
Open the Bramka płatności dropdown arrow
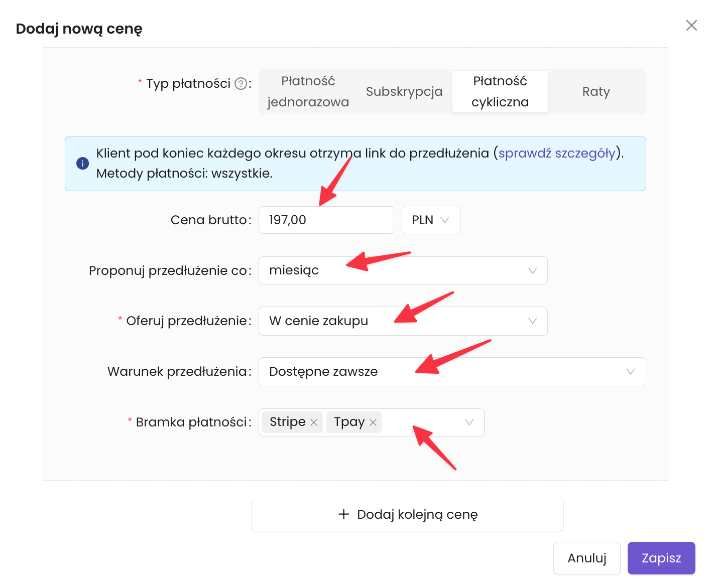(x=469, y=422)
